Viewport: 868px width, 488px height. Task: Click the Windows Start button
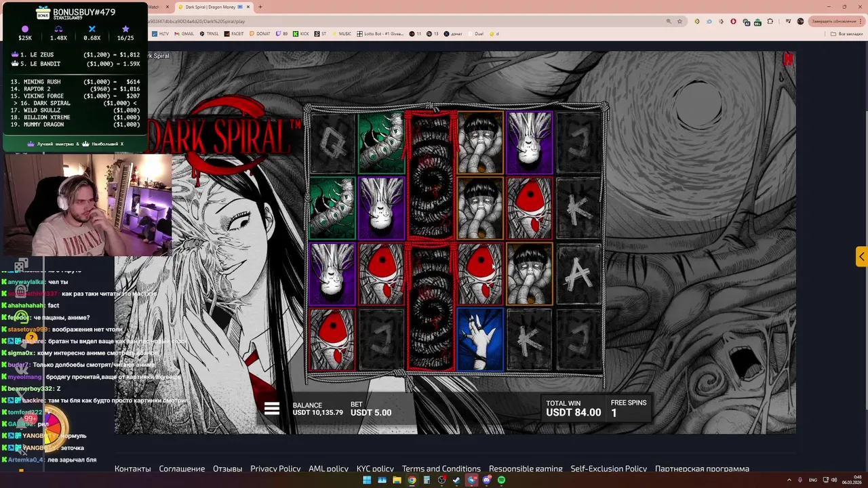[367, 480]
